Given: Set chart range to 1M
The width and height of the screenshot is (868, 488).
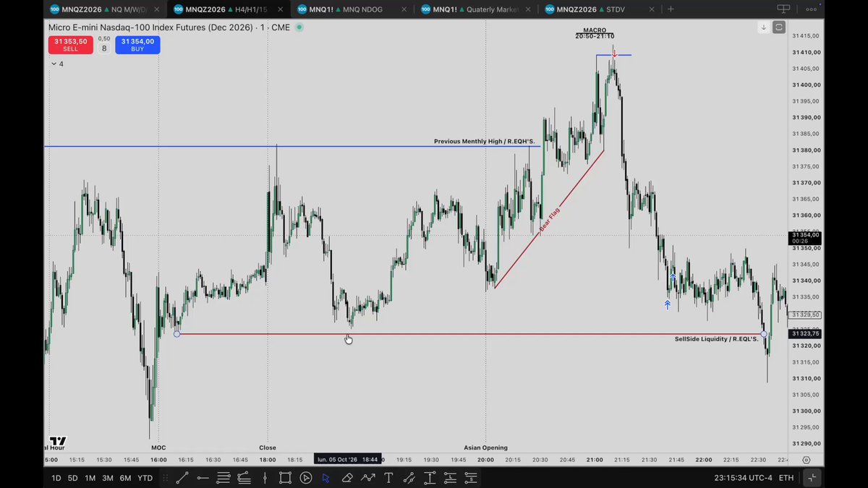Looking at the screenshot, I should point(90,478).
